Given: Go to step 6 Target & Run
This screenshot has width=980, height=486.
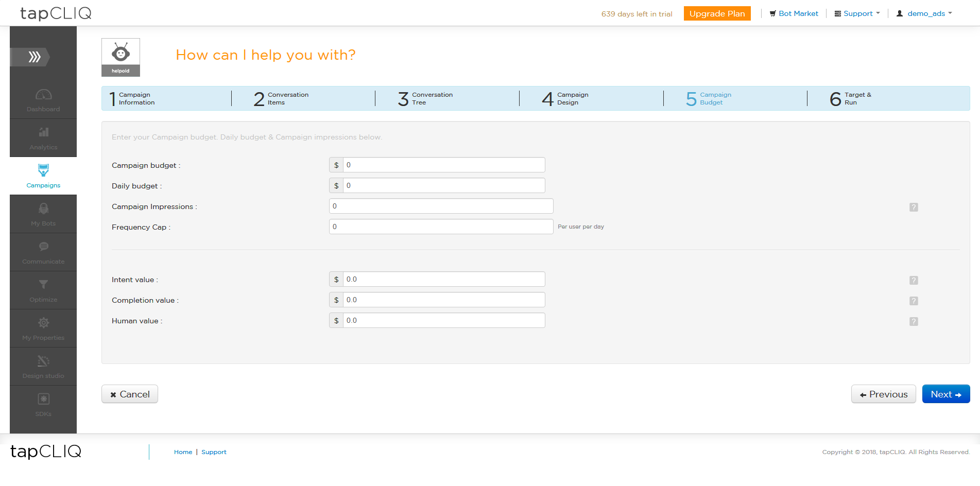Looking at the screenshot, I should 850,98.
